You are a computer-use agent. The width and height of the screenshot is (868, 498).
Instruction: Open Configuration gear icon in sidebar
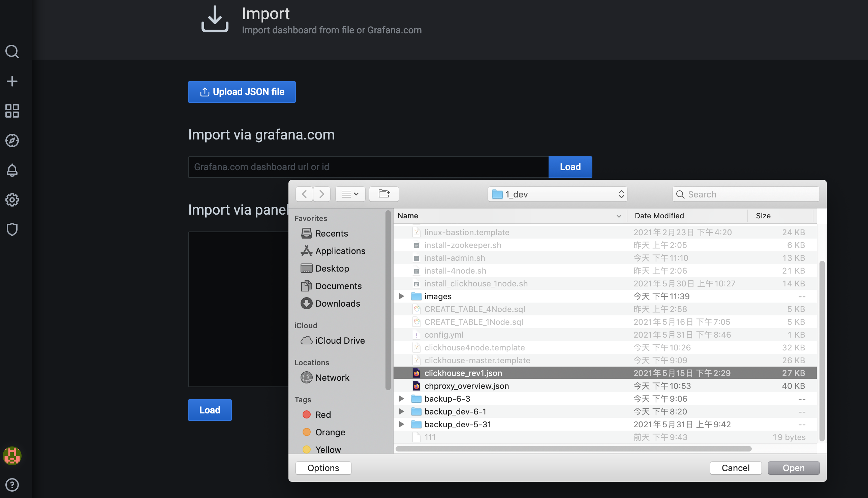pos(12,200)
